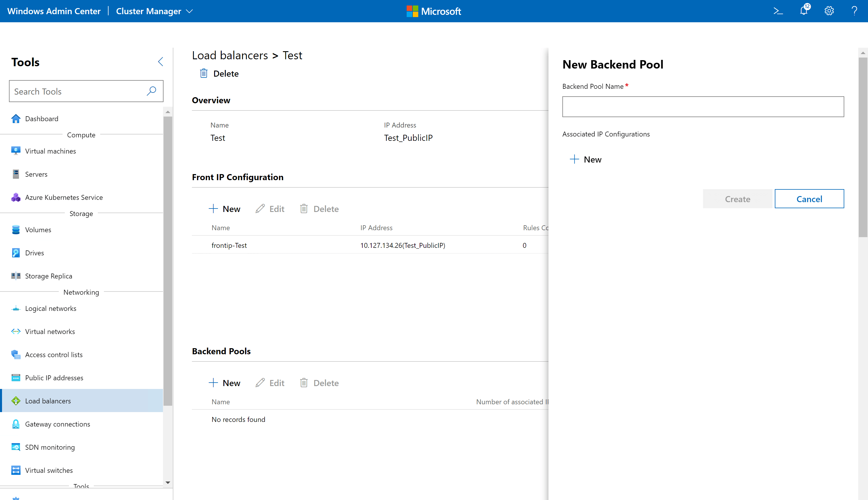Collapse the Tools sidebar
Screen dimensions: 868x500
coord(160,62)
